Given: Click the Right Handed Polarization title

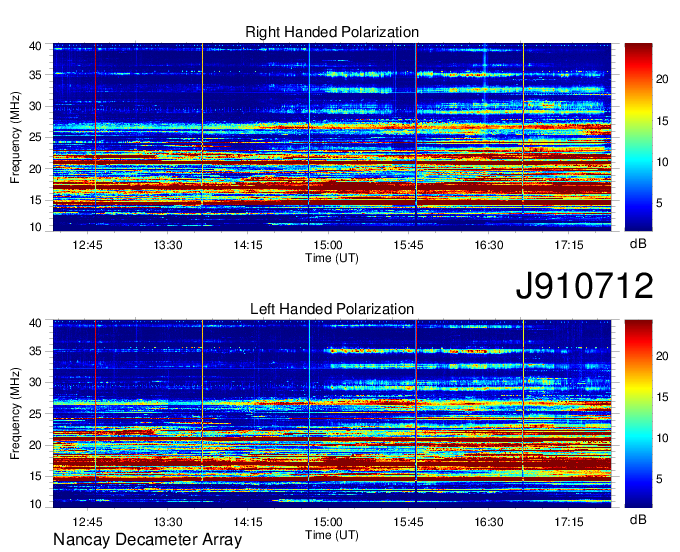Looking at the screenshot, I should 332,32.
